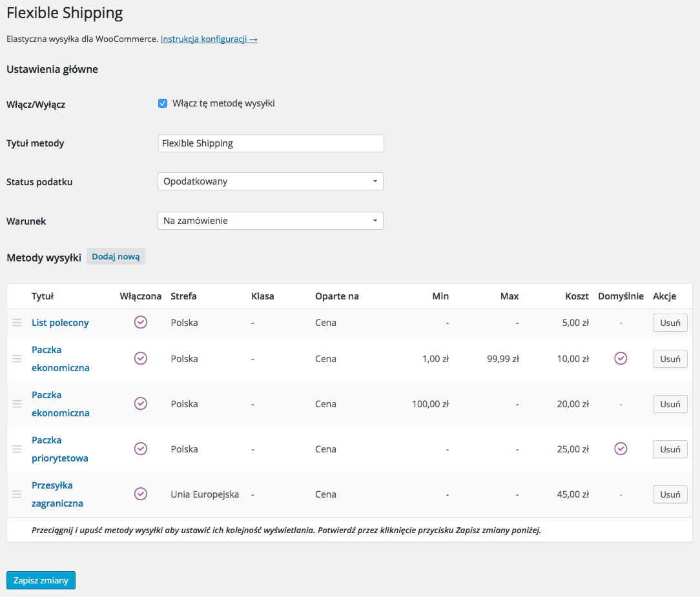Image resolution: width=700 pixels, height=597 pixels.
Task: Click drag handle icon for List polecony row
Action: coord(17,323)
